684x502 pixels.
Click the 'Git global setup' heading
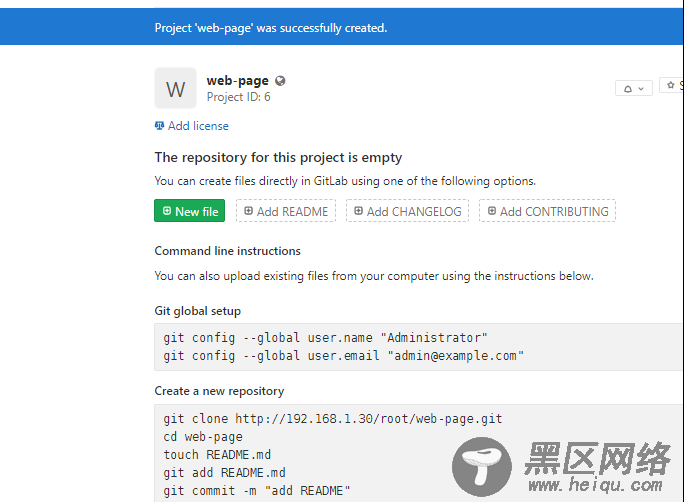[198, 311]
